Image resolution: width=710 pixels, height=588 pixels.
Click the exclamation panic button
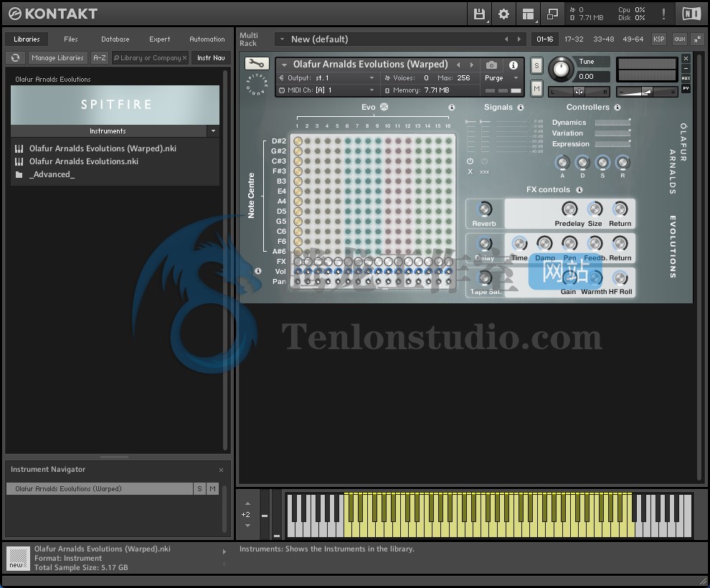click(x=663, y=14)
